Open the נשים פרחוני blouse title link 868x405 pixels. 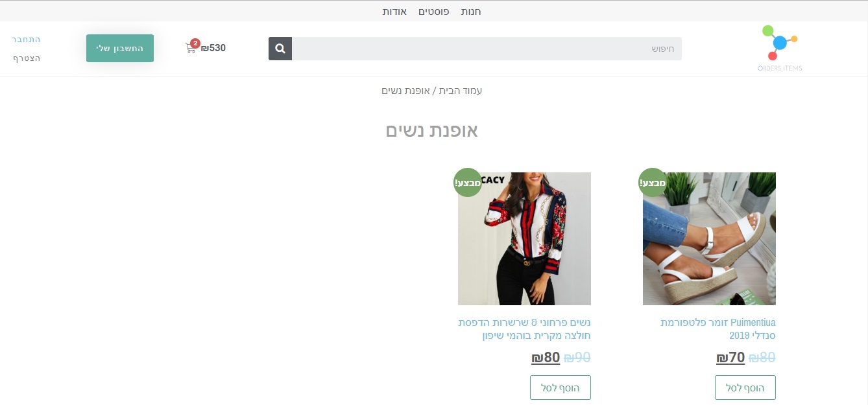tap(524, 329)
